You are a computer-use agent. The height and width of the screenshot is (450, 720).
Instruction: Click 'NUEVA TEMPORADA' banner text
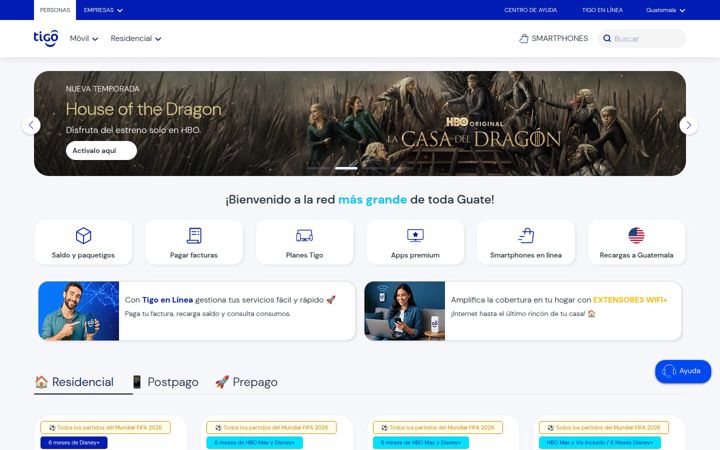[102, 89]
